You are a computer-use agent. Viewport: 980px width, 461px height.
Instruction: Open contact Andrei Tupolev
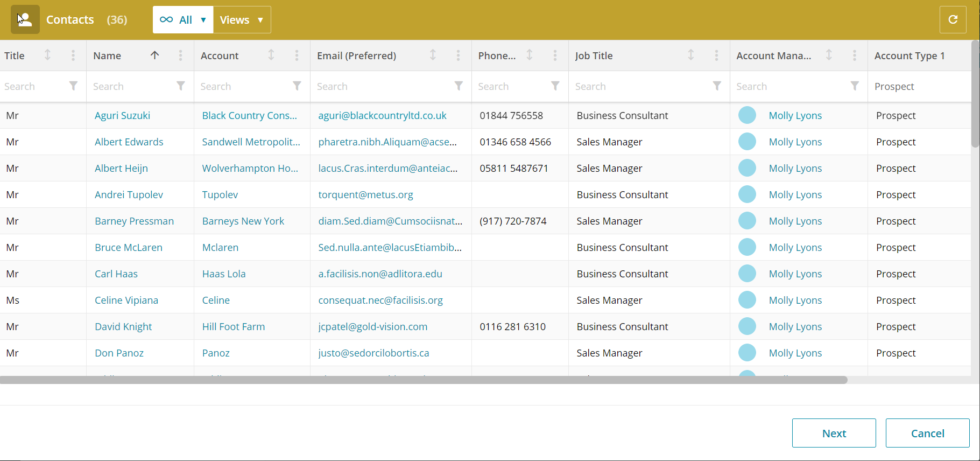(x=129, y=194)
